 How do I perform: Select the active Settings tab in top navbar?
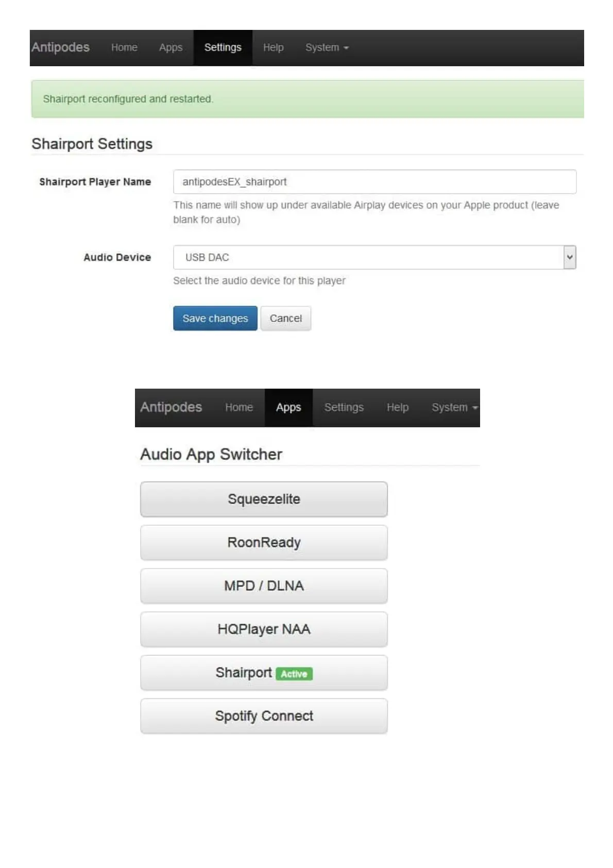coord(223,47)
